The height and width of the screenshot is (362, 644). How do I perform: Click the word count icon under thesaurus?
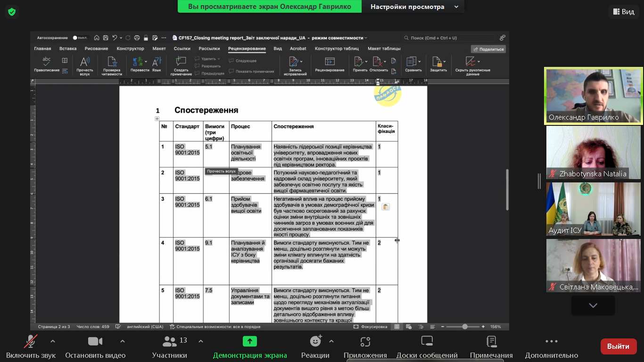pos(65,71)
